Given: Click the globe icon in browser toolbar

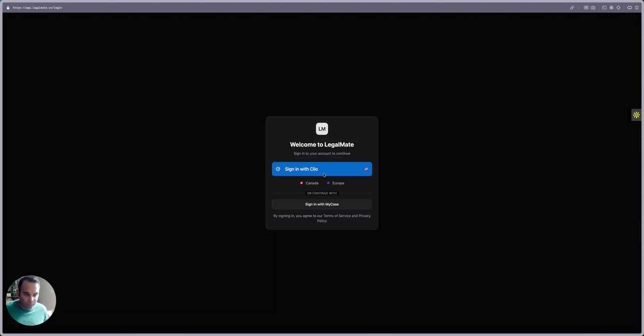Looking at the screenshot, I should [x=611, y=7].
